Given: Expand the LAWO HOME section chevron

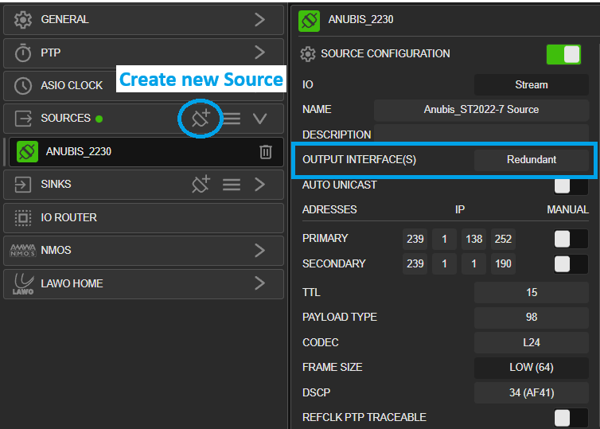Looking at the screenshot, I should click(x=260, y=284).
